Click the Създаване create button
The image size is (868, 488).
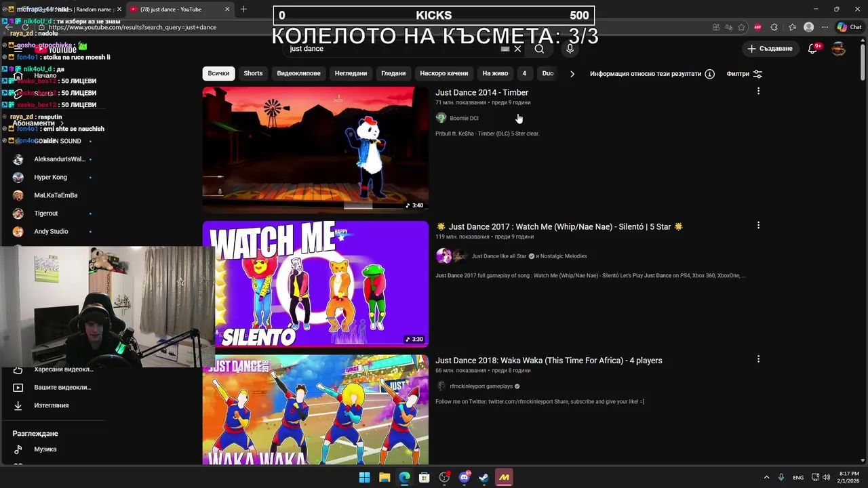point(770,49)
